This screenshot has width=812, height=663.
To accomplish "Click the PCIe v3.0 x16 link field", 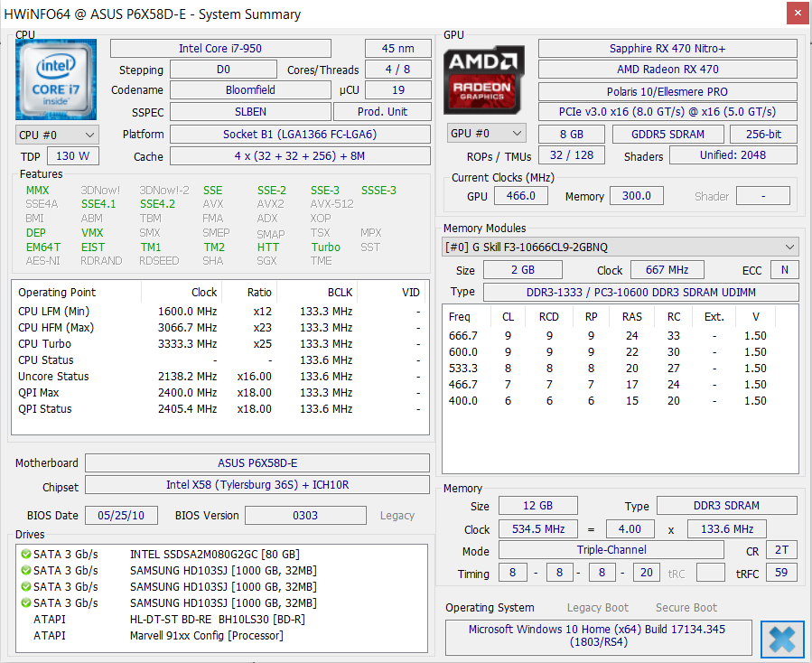I will pyautogui.click(x=667, y=112).
